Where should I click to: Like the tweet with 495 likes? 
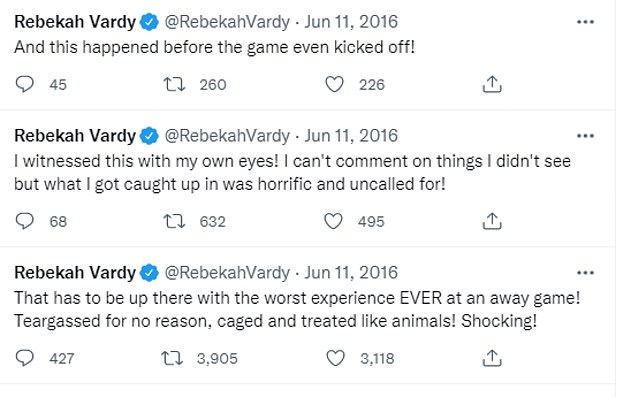[333, 221]
